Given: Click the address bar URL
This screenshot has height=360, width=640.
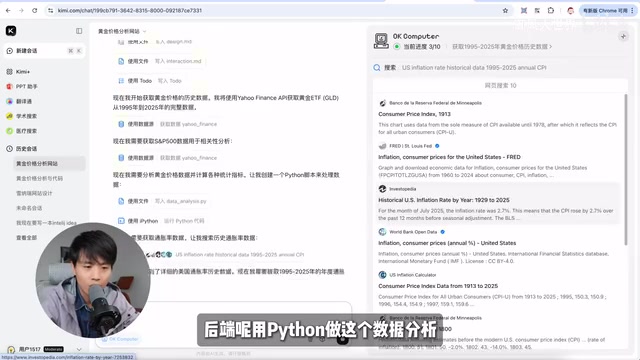Looking at the screenshot, I should pyautogui.click(x=130, y=11).
